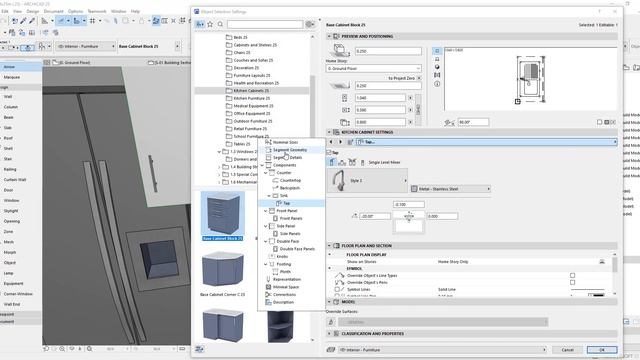Select the first tap type icon
640x360 pixels.
coord(332,162)
